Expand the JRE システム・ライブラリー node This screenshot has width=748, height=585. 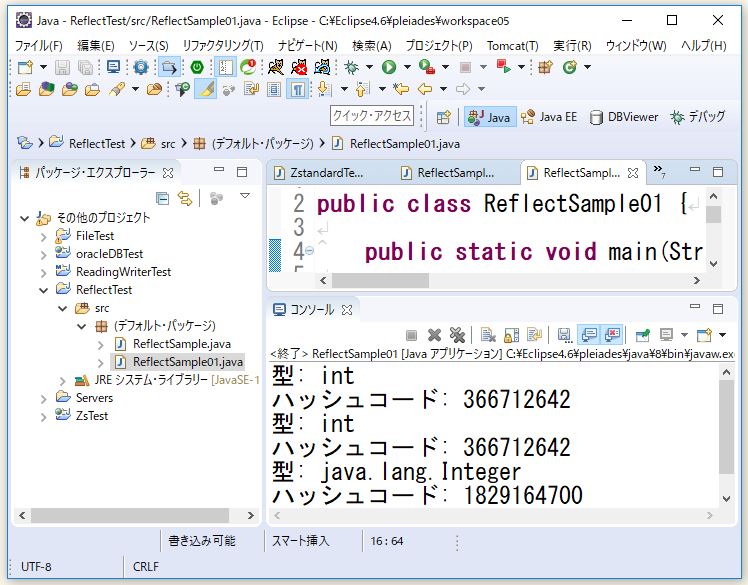pos(62,381)
